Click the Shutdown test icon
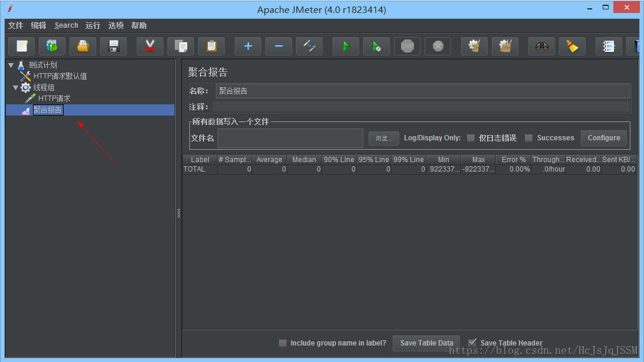This screenshot has width=644, height=362. click(x=438, y=46)
